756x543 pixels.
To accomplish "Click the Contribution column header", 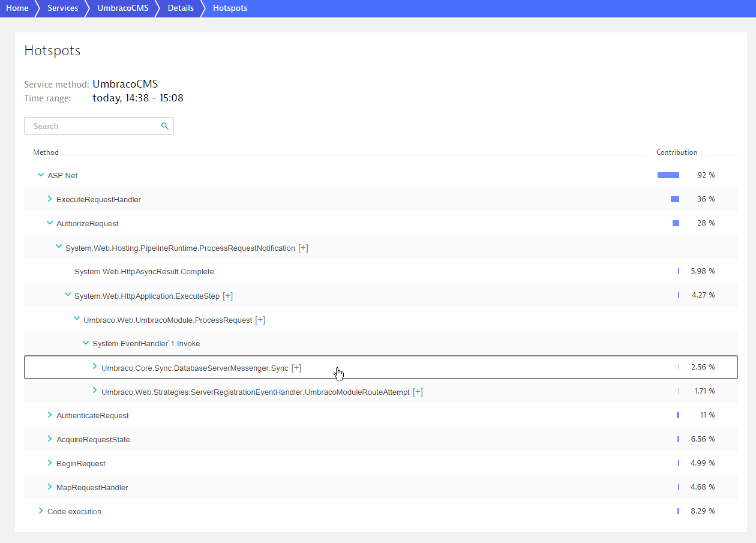I will 677,152.
